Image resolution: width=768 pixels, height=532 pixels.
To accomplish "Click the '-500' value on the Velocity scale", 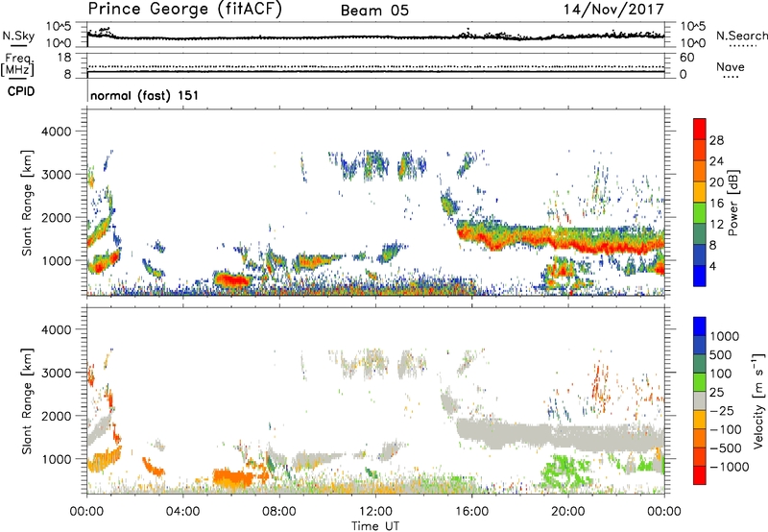I will (x=725, y=447).
